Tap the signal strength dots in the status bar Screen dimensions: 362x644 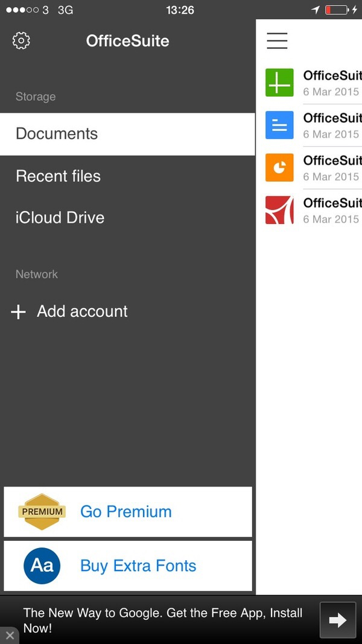tap(22, 10)
